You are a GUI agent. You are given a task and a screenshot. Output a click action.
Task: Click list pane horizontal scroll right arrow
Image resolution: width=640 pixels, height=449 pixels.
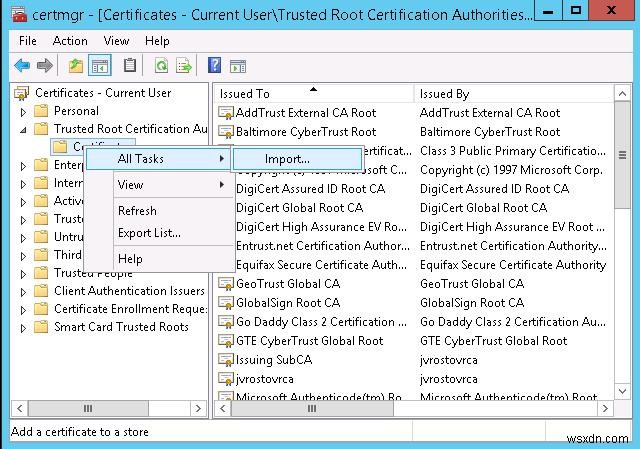point(605,408)
